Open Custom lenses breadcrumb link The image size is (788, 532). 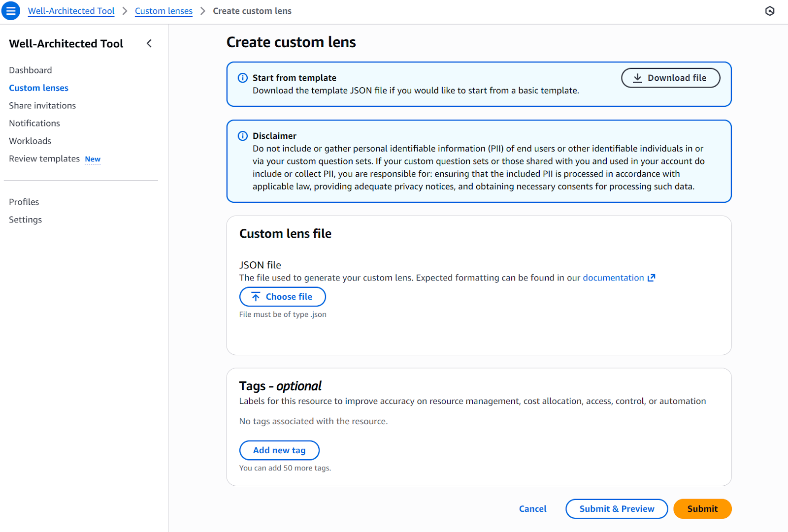point(164,11)
